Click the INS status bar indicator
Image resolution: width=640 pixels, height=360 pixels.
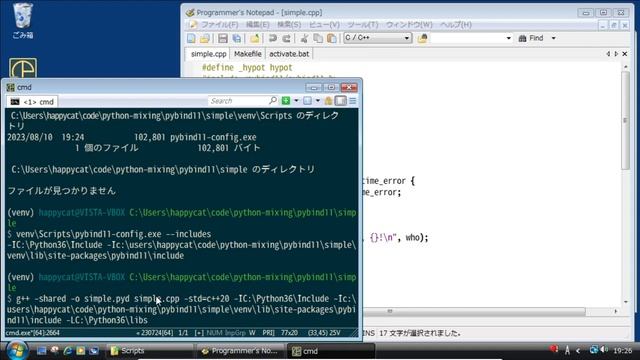click(369, 333)
